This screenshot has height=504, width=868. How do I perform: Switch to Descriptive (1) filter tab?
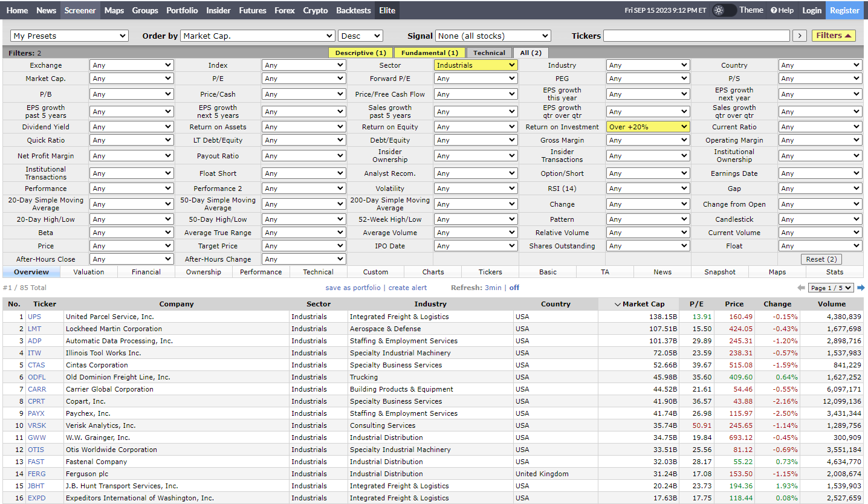pyautogui.click(x=361, y=53)
